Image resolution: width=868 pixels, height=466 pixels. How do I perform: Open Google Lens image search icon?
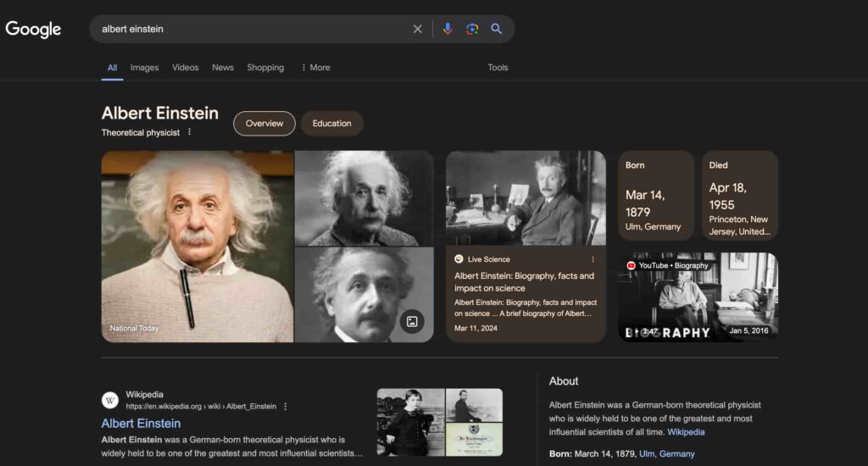coord(472,29)
